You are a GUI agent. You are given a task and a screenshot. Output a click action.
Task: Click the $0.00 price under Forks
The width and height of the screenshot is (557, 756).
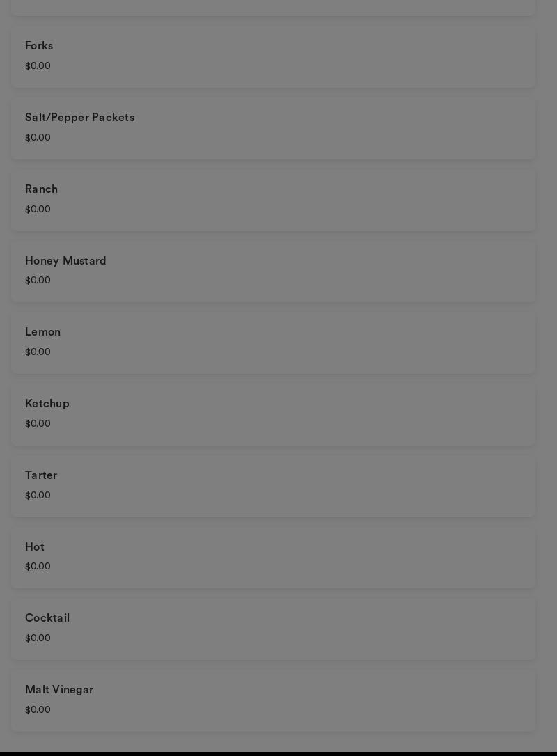[x=38, y=66]
